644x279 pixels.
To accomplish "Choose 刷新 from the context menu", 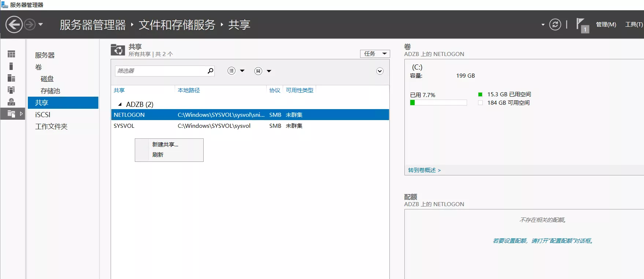I will pyautogui.click(x=158, y=155).
